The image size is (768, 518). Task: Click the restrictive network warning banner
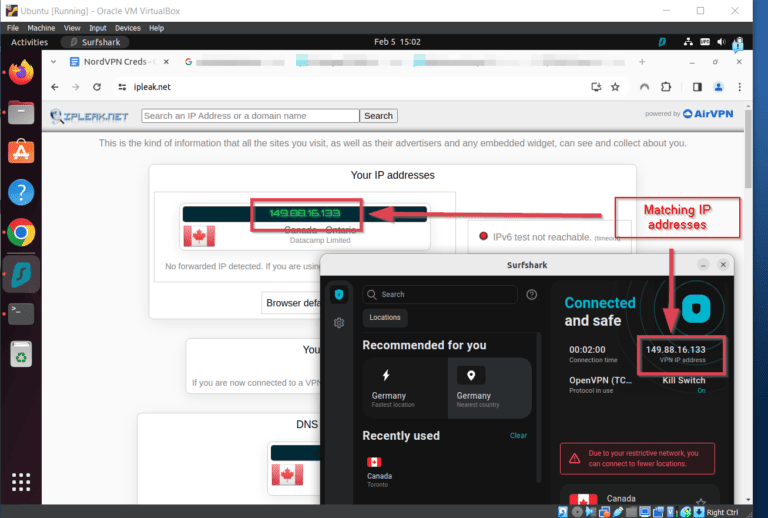pos(637,459)
